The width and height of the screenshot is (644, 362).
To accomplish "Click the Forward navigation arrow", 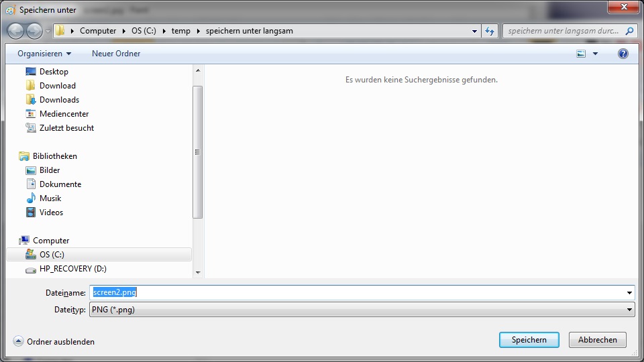I will (x=34, y=31).
